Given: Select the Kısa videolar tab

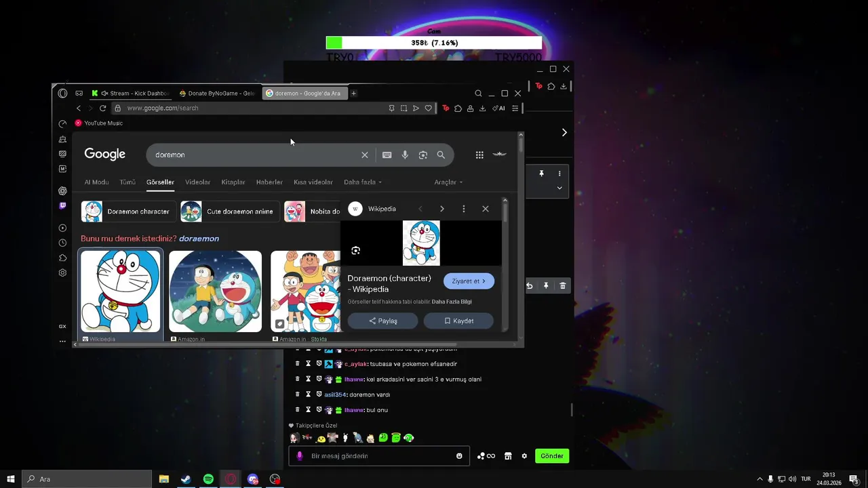Looking at the screenshot, I should click(313, 182).
